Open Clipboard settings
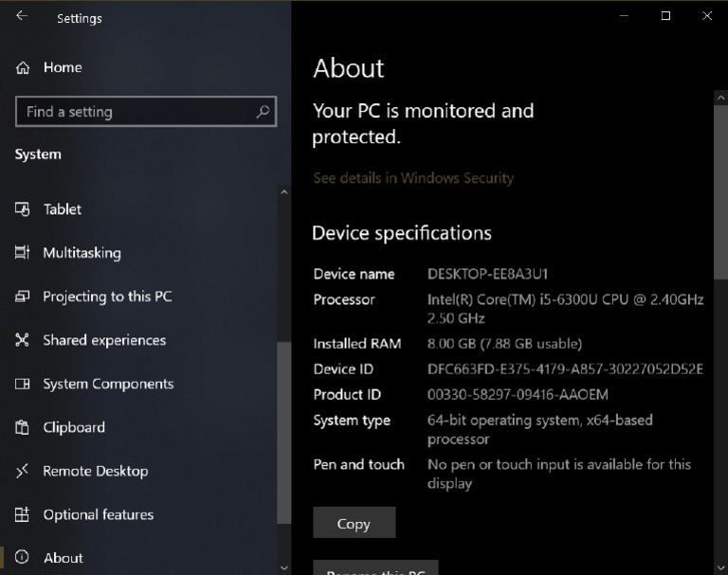This screenshot has width=728, height=575. click(74, 427)
